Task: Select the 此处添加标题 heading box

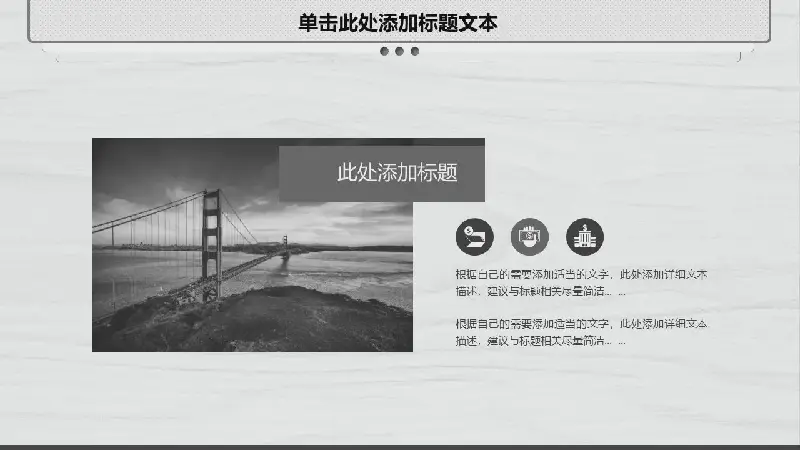Action: tap(382, 174)
